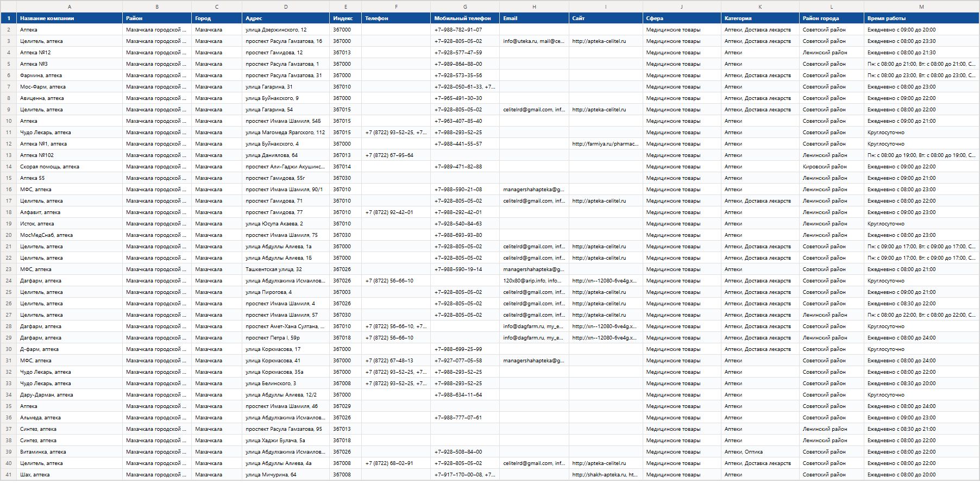Click the 'Индекс' header cell

coord(345,18)
